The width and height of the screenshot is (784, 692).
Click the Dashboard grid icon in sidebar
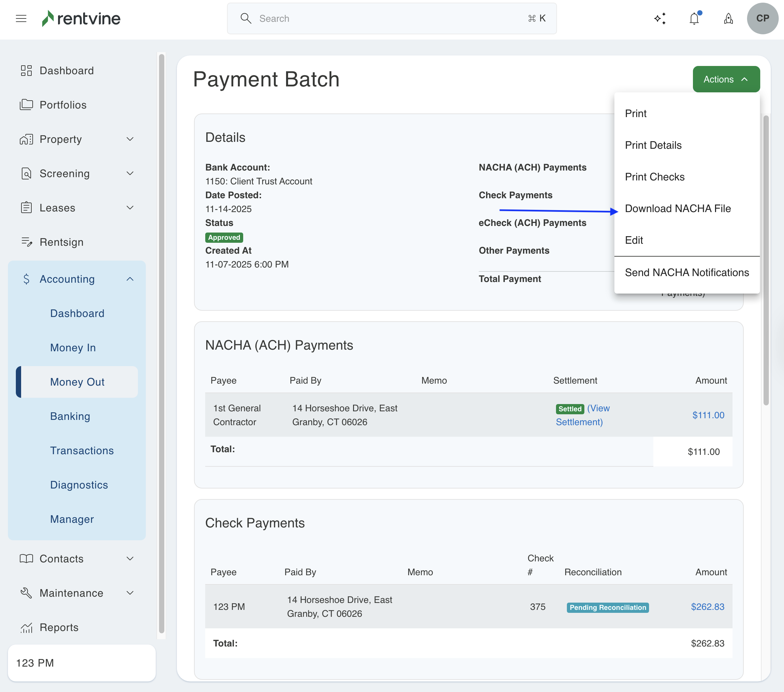pyautogui.click(x=26, y=71)
